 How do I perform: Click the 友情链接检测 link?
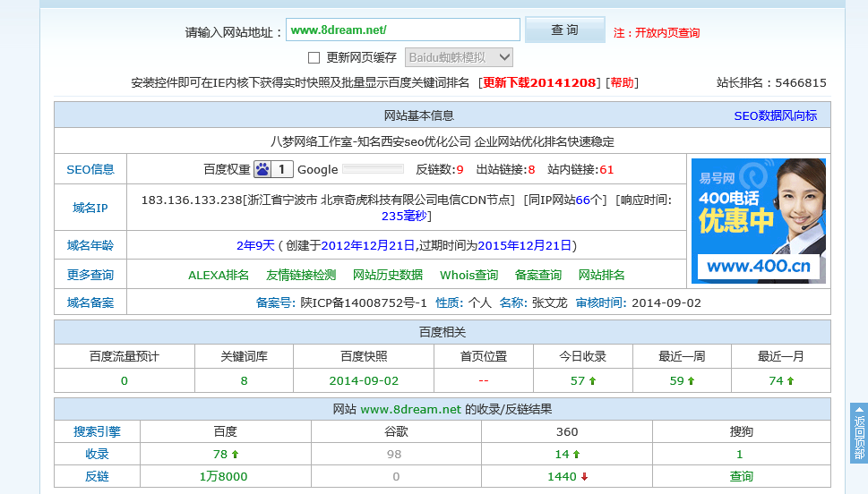[301, 275]
